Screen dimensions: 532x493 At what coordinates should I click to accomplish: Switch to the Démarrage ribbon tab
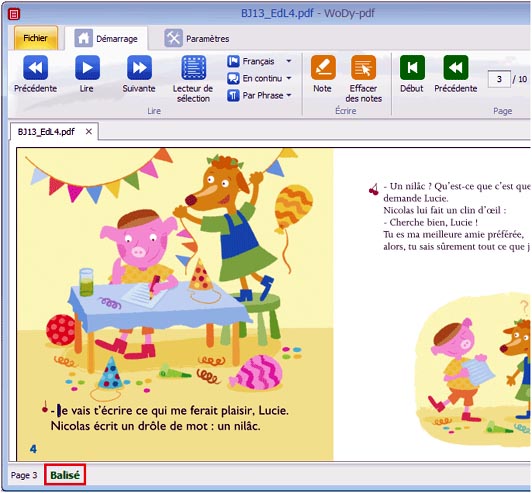(106, 38)
